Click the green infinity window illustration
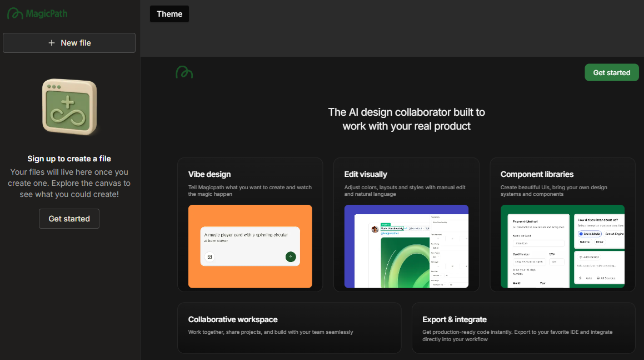 point(69,107)
